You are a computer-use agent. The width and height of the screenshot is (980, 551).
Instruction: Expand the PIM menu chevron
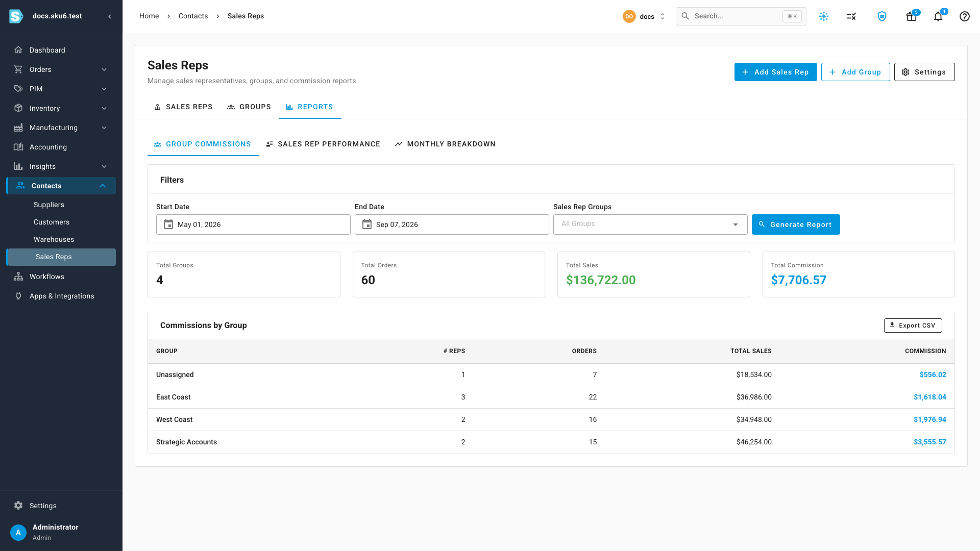[104, 89]
